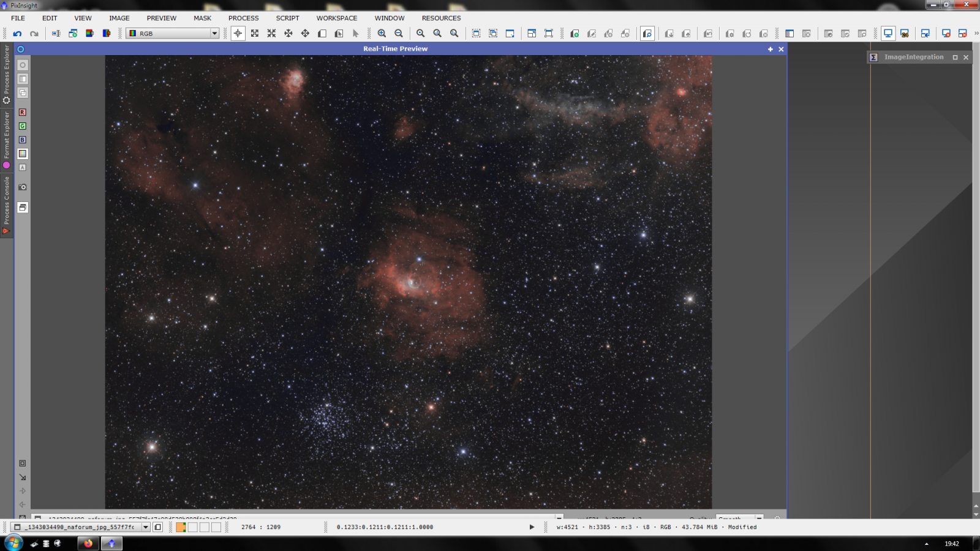Click the Zoom 1:1 magnifier icon
This screenshot has height=551, width=980.
pyautogui.click(x=421, y=34)
